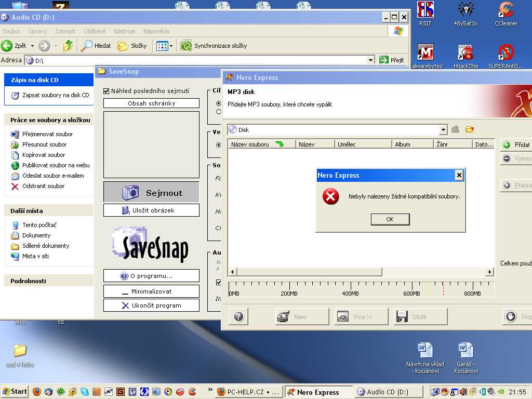Open HijackThis desktop icon
This screenshot has height=399, width=532.
click(465, 54)
